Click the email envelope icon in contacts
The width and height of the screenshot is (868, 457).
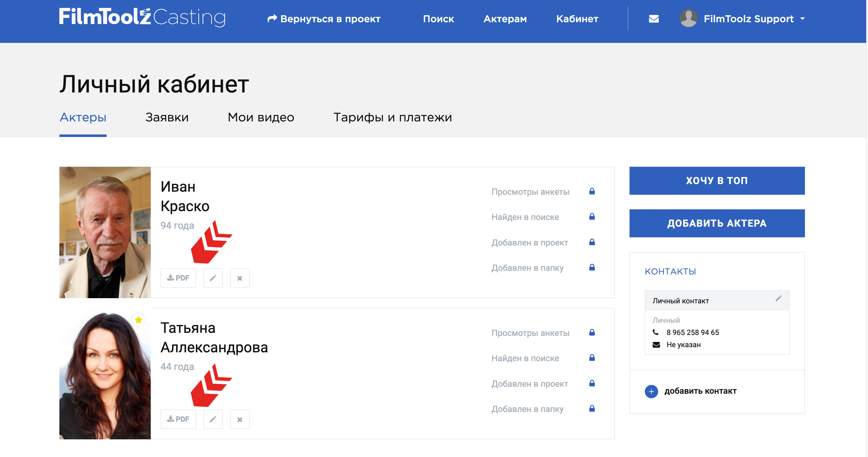(656, 345)
